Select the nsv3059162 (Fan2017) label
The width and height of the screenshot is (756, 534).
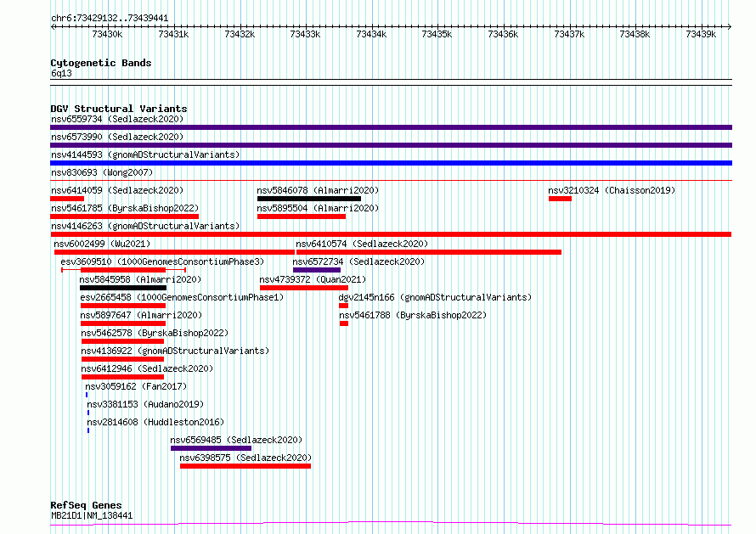(x=136, y=386)
